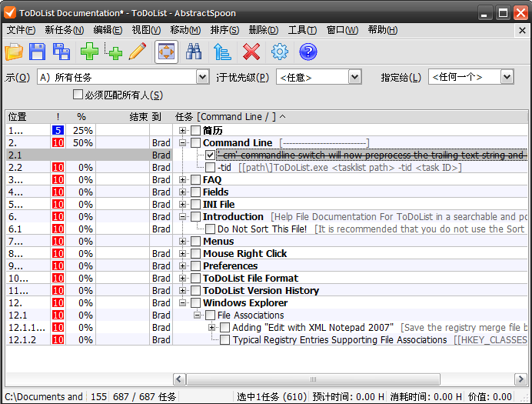Collapse the Windows Explorer tree node
Viewport: 532px width, 404px height.
tap(182, 303)
